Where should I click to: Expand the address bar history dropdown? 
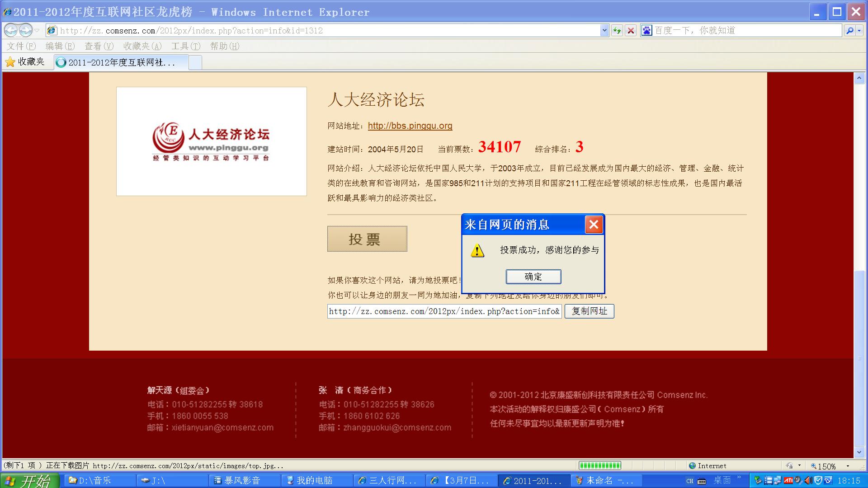click(604, 31)
